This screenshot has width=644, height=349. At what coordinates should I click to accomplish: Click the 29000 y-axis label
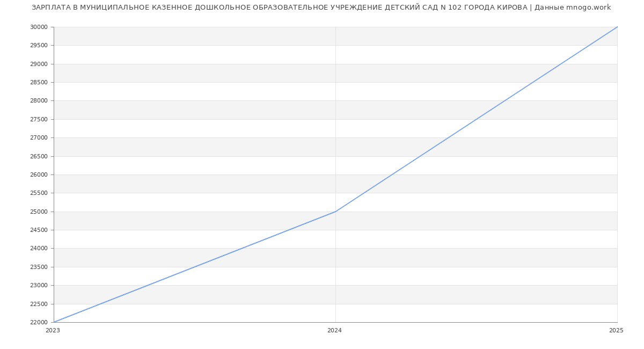(x=39, y=64)
